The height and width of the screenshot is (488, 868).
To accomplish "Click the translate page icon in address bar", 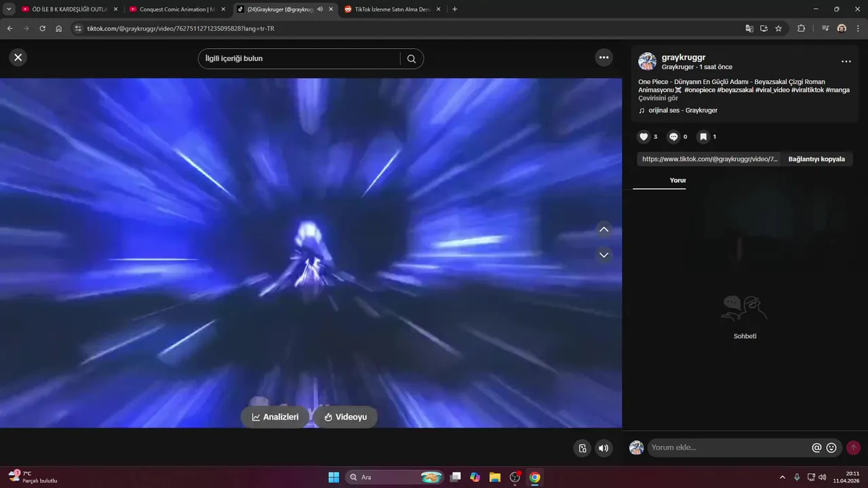I will (749, 28).
